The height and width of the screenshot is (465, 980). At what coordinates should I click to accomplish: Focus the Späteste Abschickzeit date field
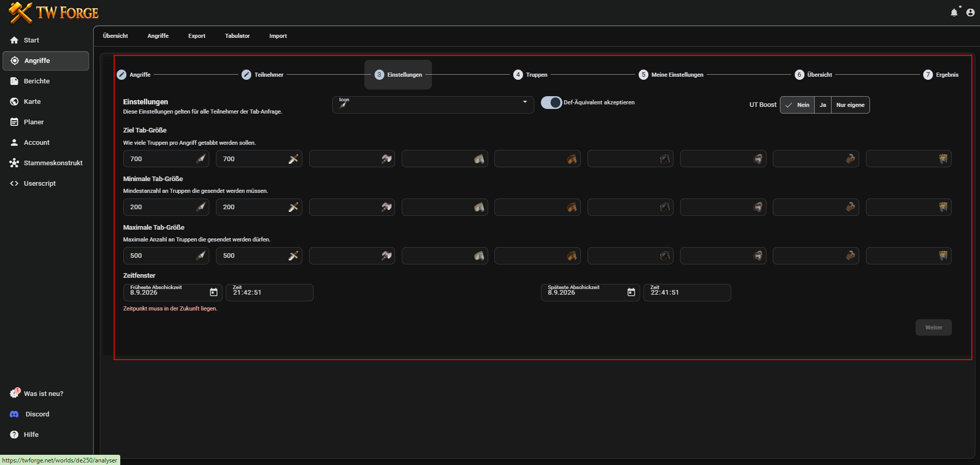pos(591,293)
